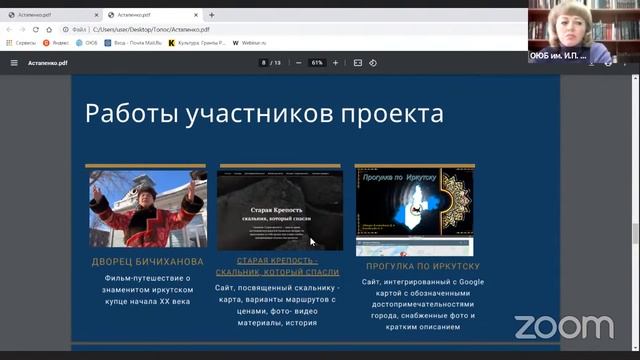The height and width of the screenshot is (360, 640).
Task: Click the Сайт, интегрированный с Google description
Action: click(x=423, y=304)
